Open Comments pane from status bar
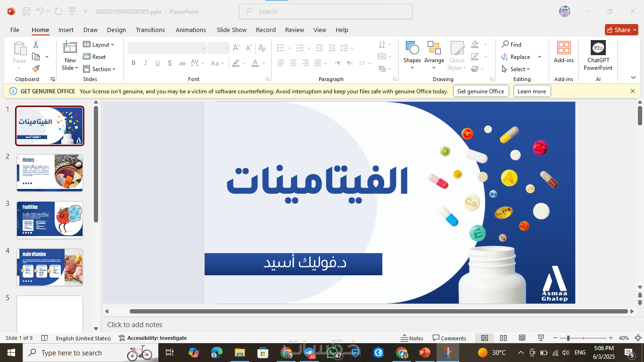644x362 pixels. [449, 338]
